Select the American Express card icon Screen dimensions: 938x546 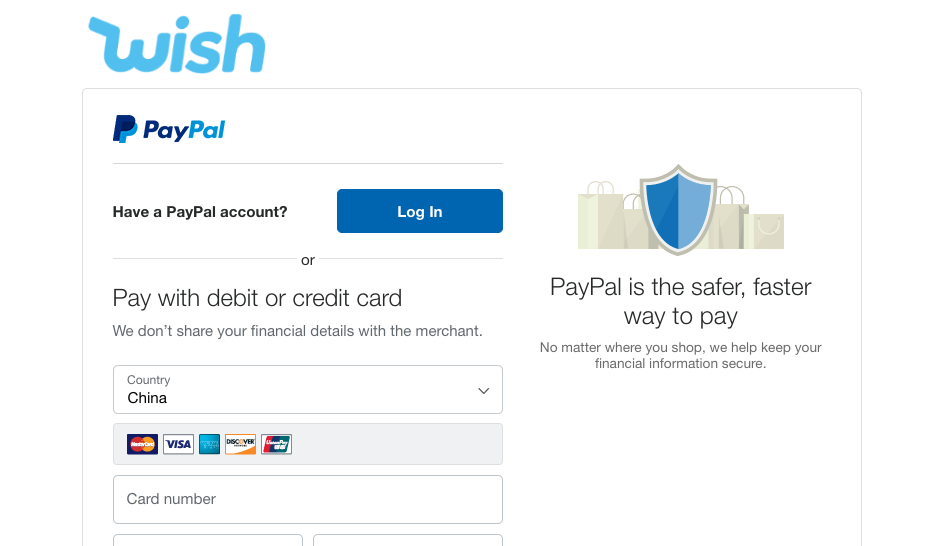209,444
